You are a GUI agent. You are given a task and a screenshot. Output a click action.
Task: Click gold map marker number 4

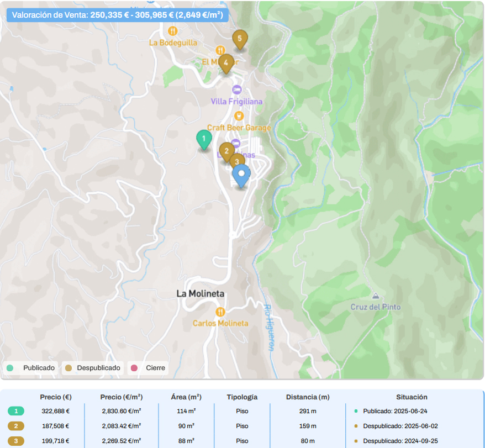tap(225, 63)
